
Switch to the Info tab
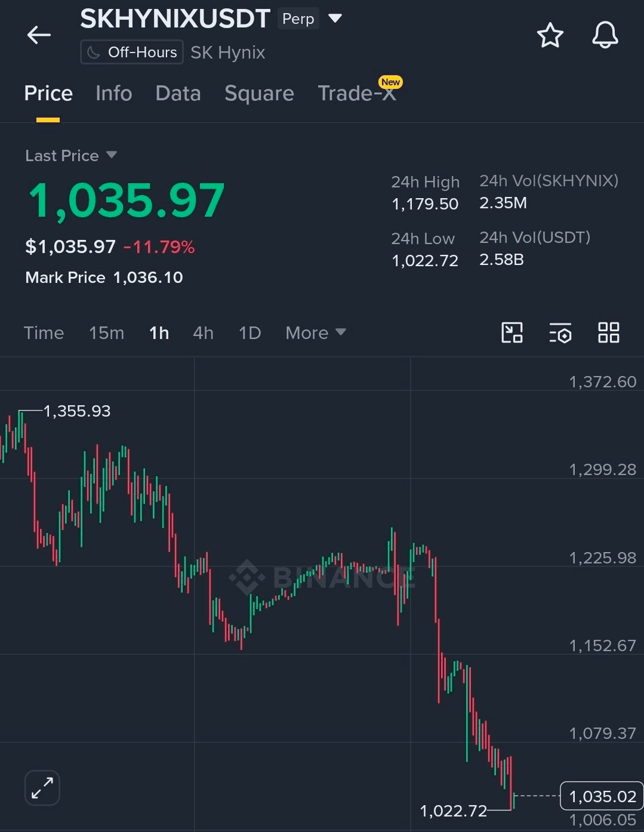tap(113, 94)
